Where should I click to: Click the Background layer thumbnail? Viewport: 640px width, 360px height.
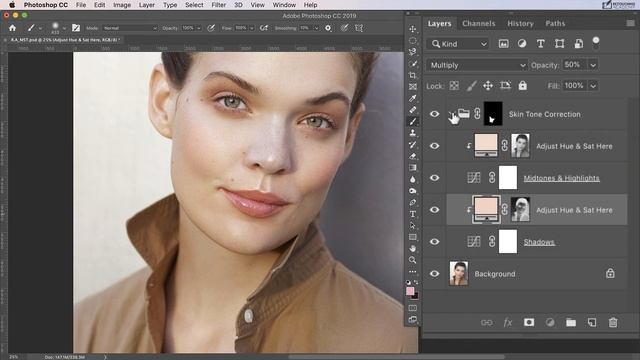(459, 273)
